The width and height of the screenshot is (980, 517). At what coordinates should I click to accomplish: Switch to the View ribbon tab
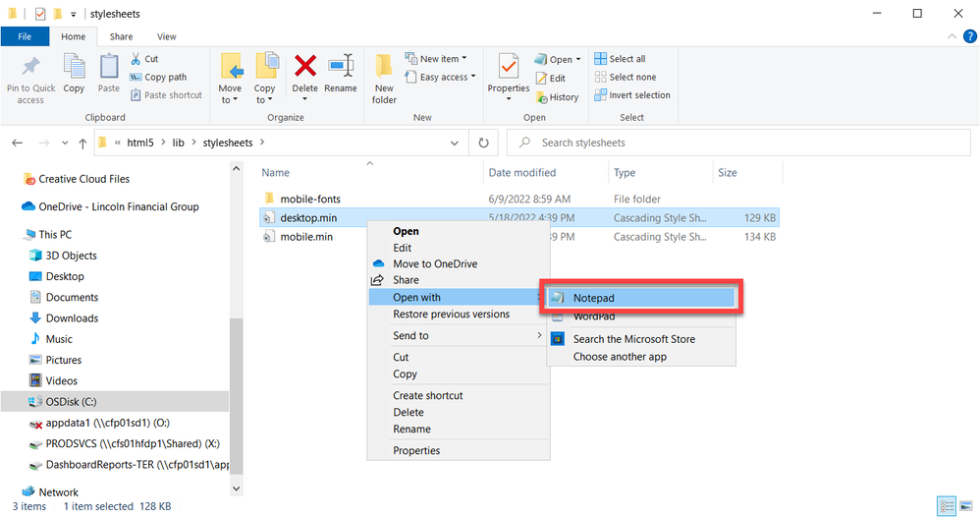pyautogui.click(x=167, y=36)
